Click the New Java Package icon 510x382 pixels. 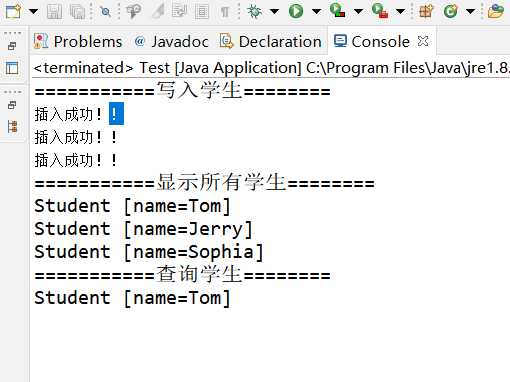426,11
